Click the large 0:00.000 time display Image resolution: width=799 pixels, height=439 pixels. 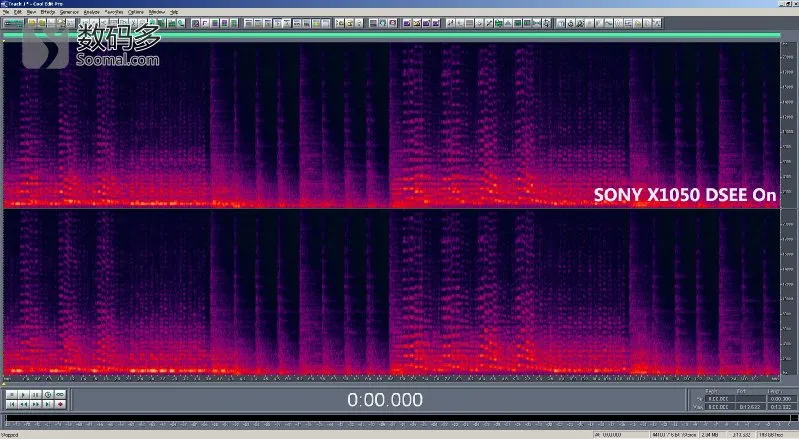[385, 400]
